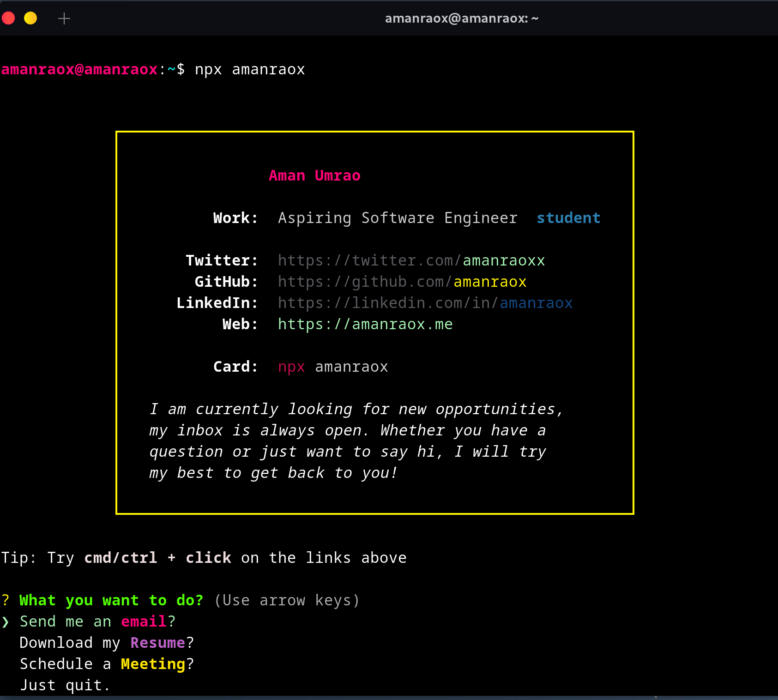
Task: Click the red close window button
Action: pyautogui.click(x=8, y=18)
